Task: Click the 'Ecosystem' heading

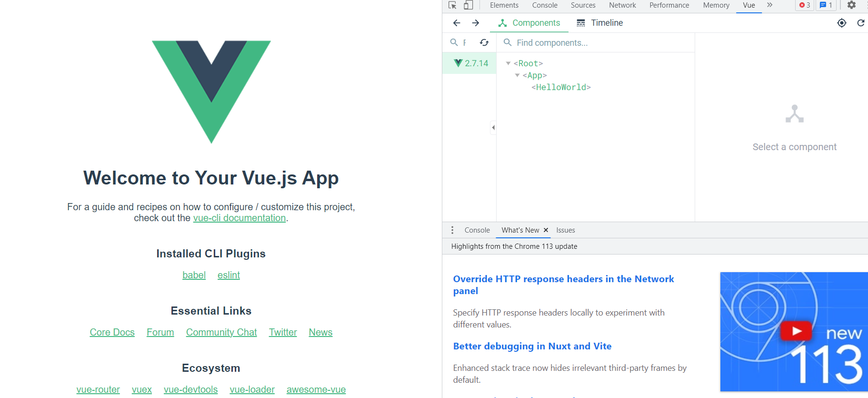Action: coord(211,368)
